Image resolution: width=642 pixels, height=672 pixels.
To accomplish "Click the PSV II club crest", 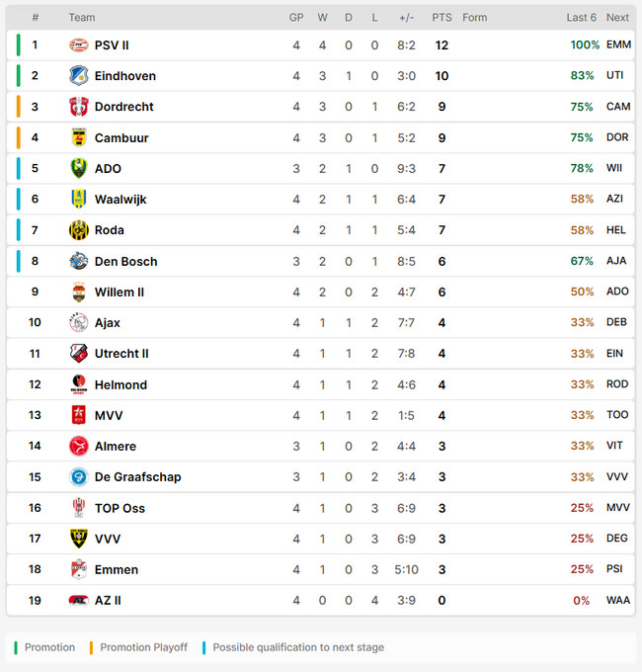I will (79, 45).
